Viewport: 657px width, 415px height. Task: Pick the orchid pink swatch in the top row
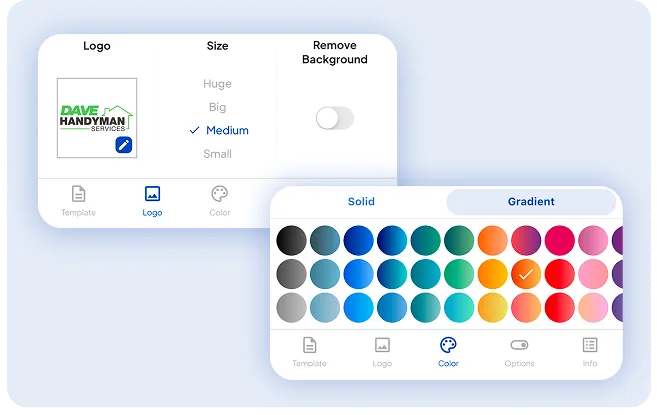point(593,241)
